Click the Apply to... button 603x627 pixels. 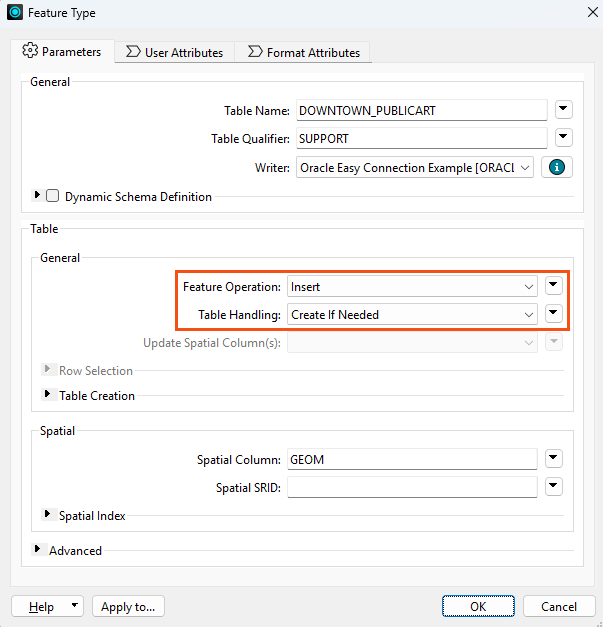tap(128, 606)
